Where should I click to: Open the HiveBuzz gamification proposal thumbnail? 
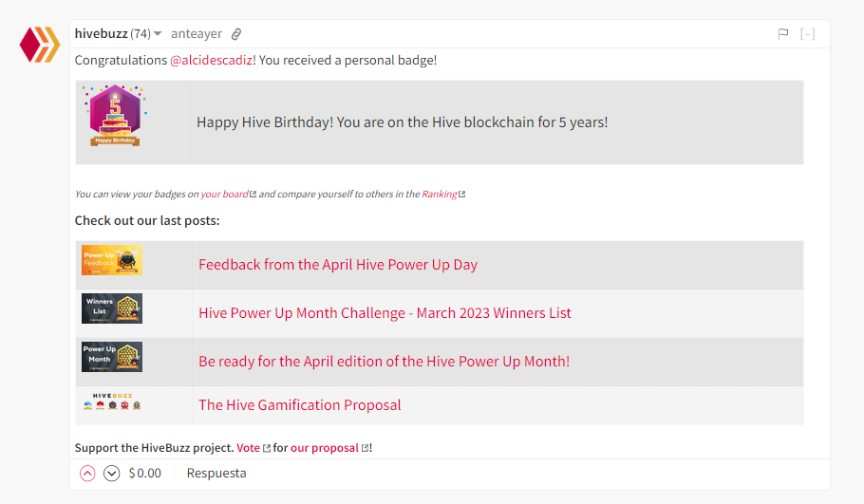[112, 401]
